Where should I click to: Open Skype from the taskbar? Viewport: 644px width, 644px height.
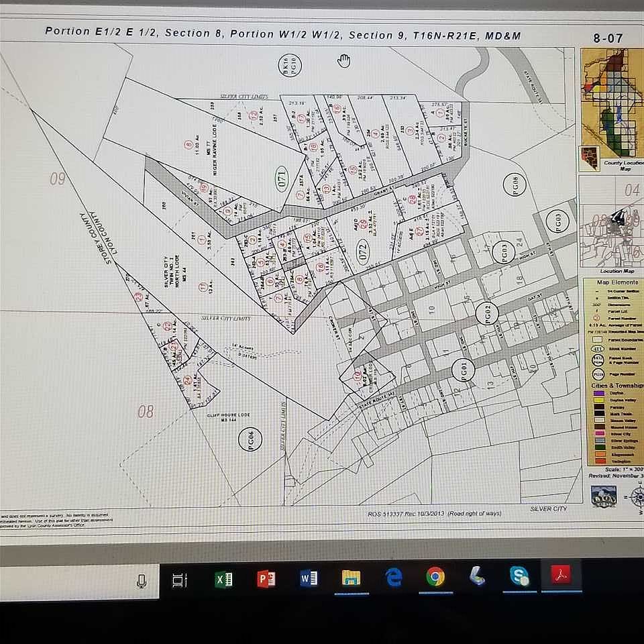pos(519,576)
